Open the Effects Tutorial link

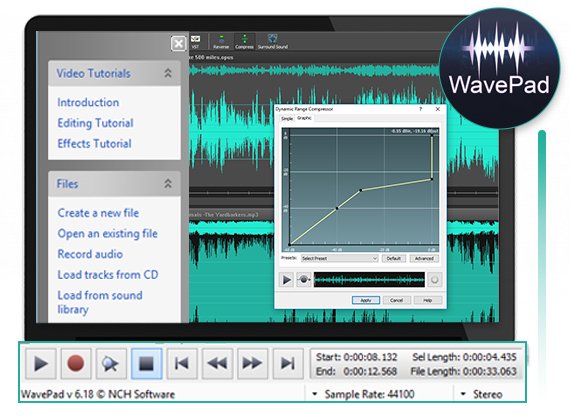(x=95, y=144)
